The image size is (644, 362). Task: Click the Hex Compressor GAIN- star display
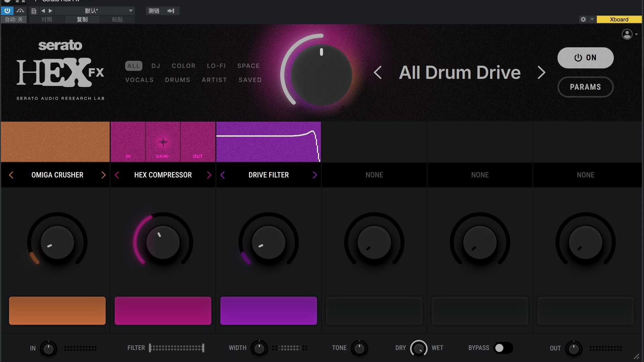[163, 142]
